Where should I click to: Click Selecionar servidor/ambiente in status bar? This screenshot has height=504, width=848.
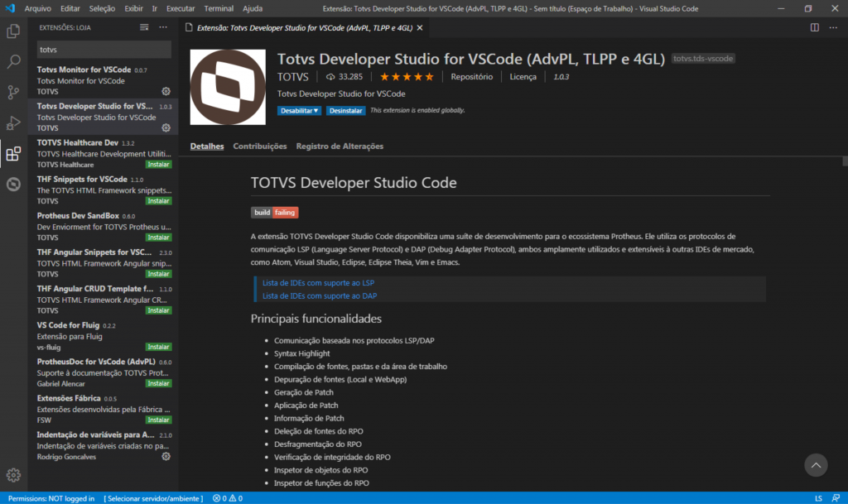(x=153, y=498)
